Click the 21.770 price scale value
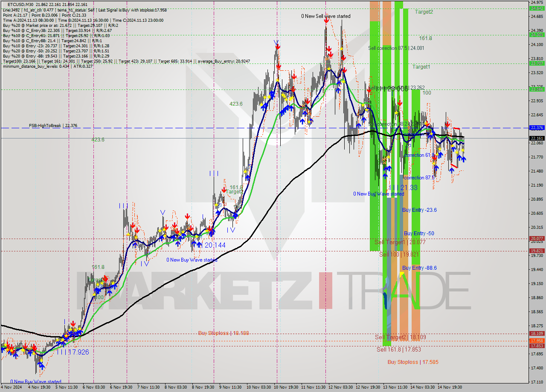546x392 pixels. pos(537,157)
